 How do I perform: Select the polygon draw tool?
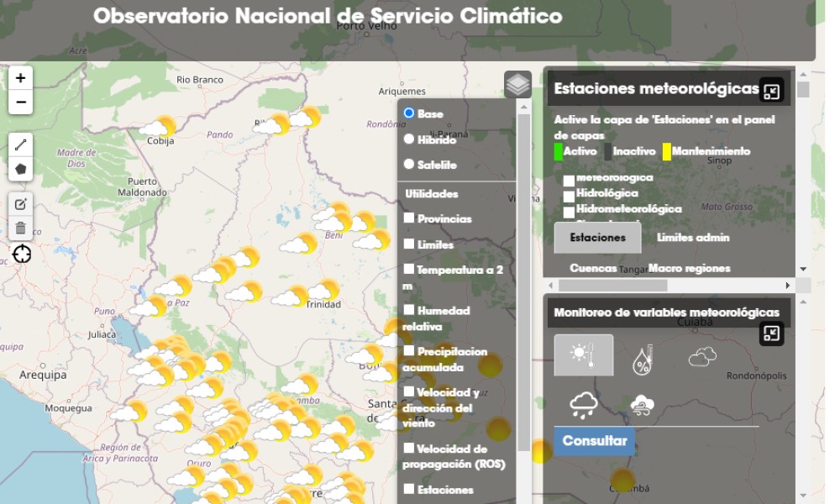[20, 169]
